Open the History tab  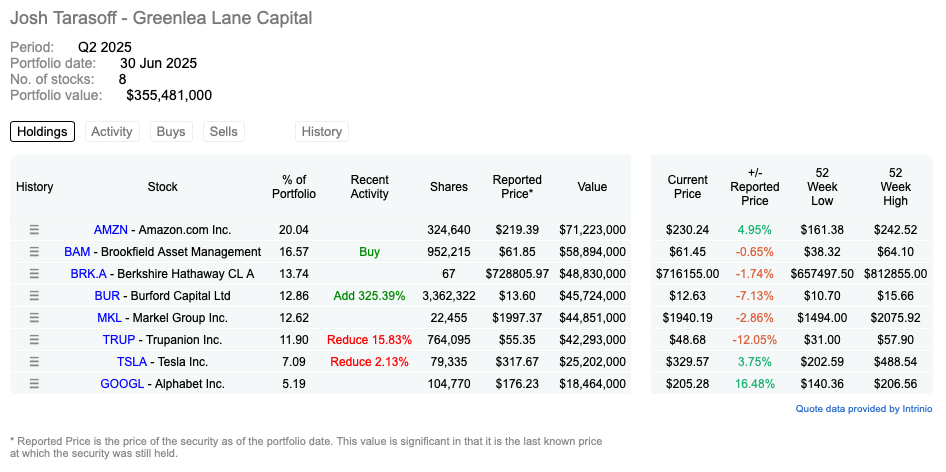pyautogui.click(x=322, y=132)
